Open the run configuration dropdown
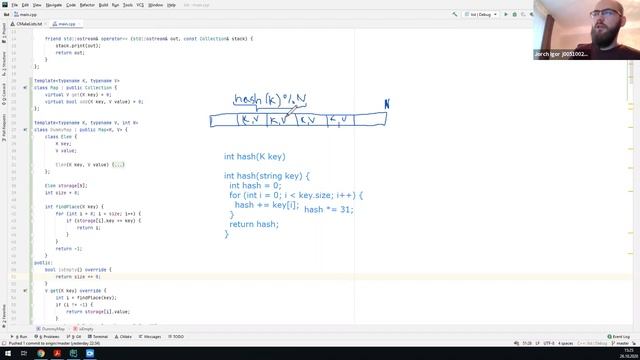The image size is (640, 360). 481,14
